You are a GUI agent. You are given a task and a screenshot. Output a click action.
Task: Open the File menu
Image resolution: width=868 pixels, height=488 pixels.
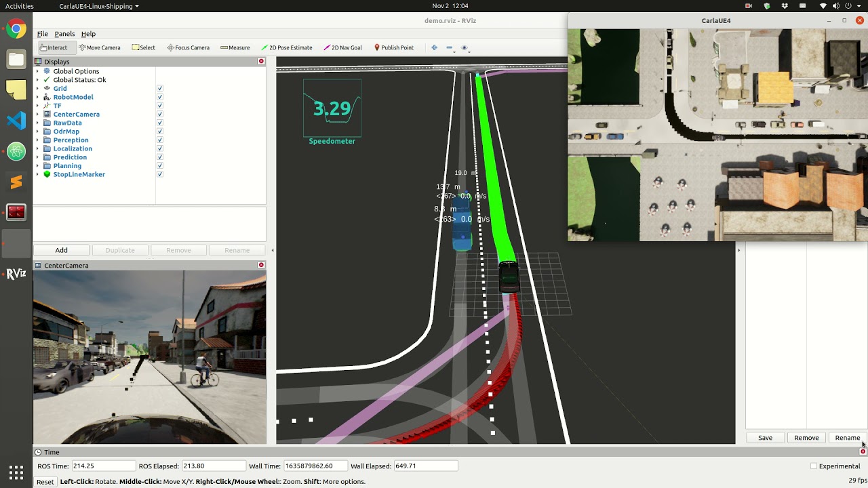point(43,34)
